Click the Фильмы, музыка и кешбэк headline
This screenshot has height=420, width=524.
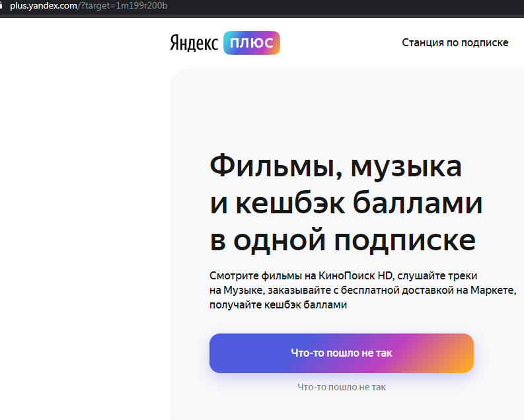(x=346, y=202)
